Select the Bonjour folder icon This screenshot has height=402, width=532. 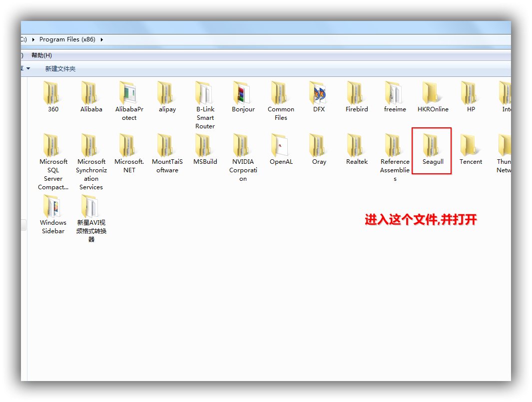click(x=243, y=93)
